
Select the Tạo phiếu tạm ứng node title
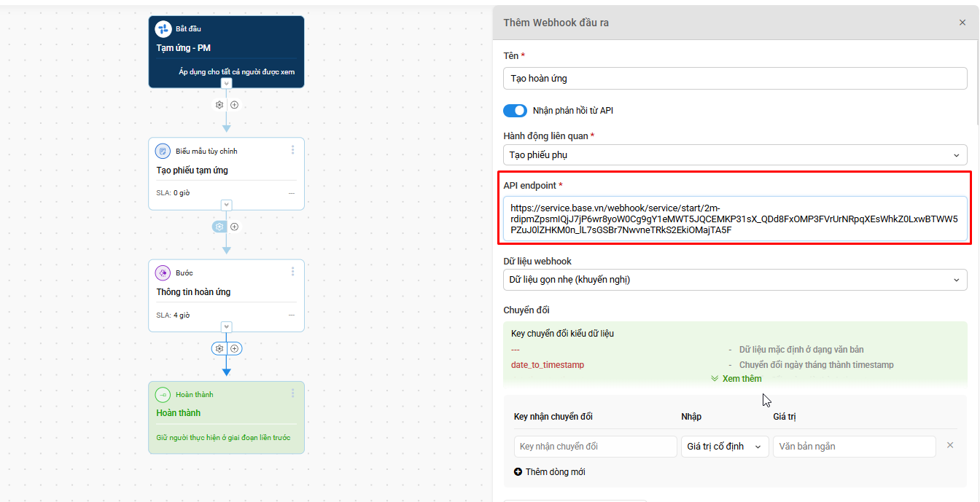click(x=192, y=170)
